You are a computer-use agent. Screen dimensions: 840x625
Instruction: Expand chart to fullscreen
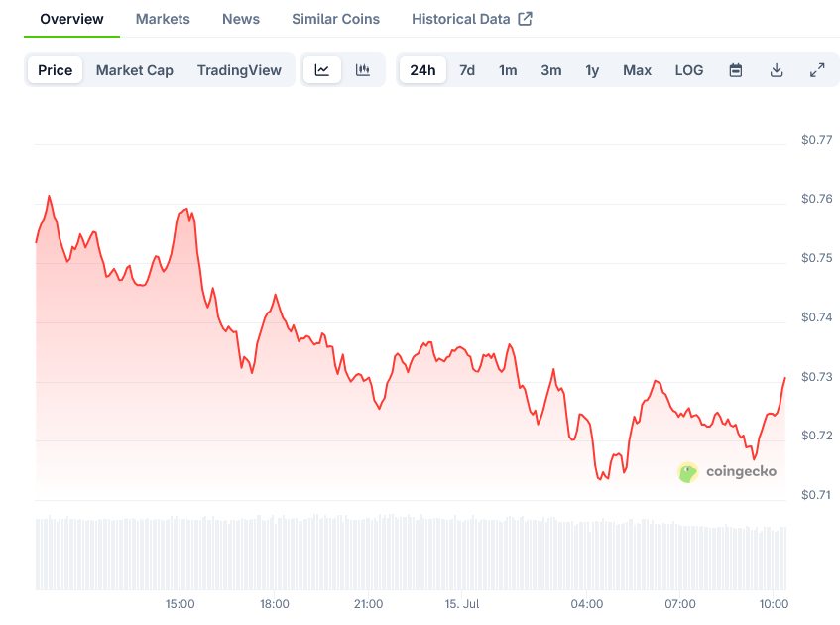pyautogui.click(x=817, y=70)
